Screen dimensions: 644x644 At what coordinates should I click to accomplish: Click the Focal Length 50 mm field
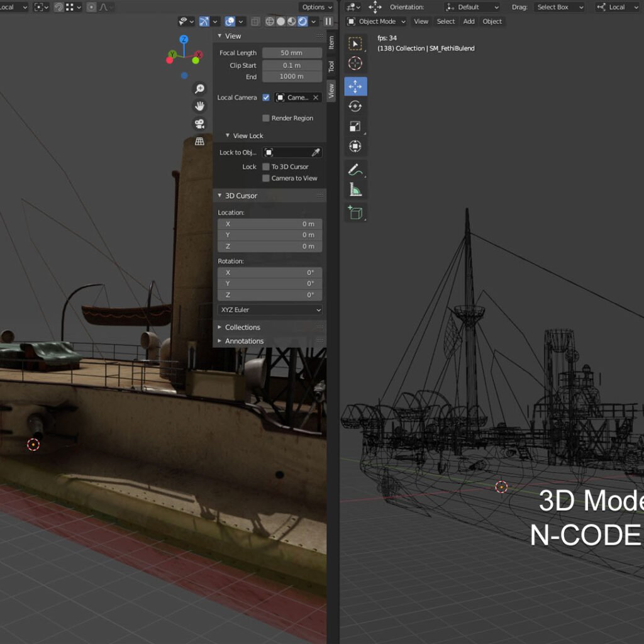pos(292,53)
